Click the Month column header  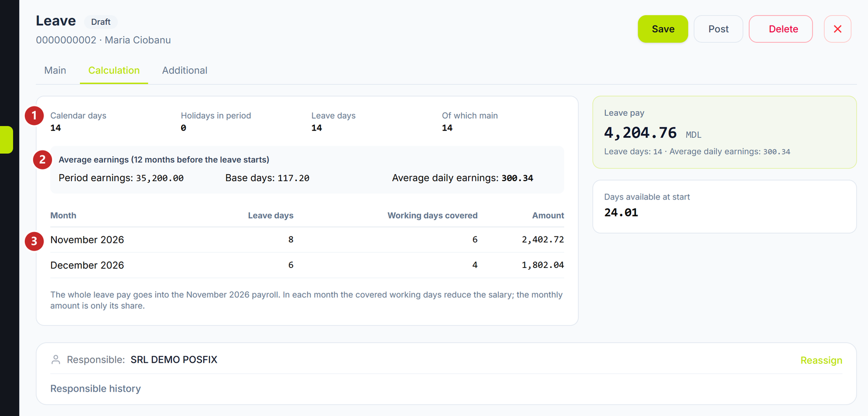click(63, 215)
